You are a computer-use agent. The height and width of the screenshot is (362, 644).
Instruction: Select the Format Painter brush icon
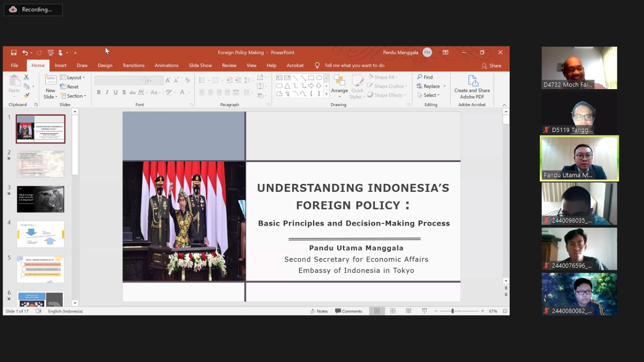point(26,95)
